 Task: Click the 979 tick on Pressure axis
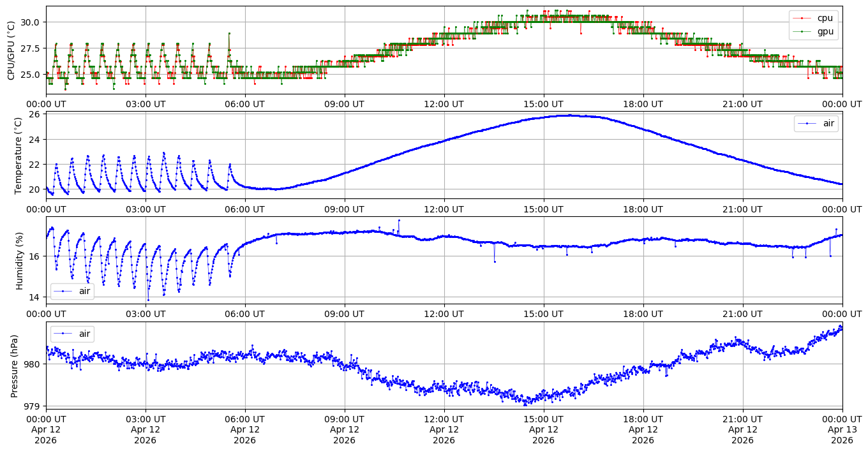[x=31, y=406]
